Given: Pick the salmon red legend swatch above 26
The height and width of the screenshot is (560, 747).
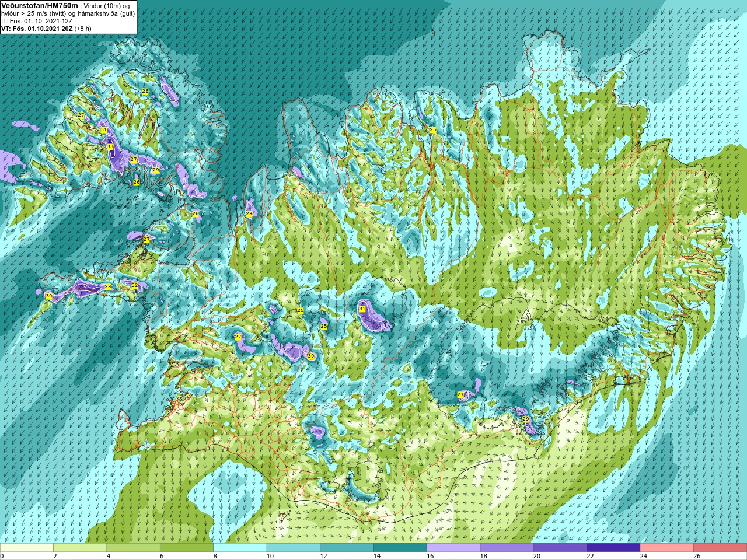Looking at the screenshot, I should 720,548.
